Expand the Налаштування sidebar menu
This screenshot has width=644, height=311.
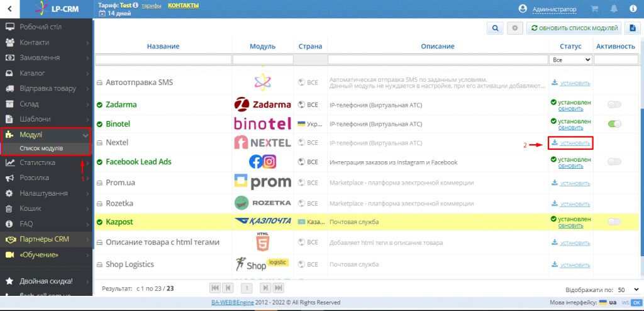[x=47, y=193]
